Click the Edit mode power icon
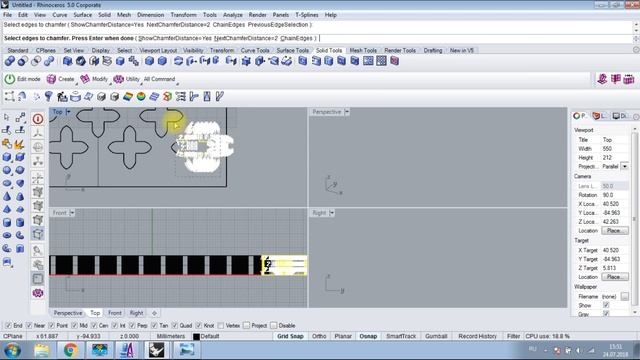This screenshot has width=640, height=360. [9, 79]
